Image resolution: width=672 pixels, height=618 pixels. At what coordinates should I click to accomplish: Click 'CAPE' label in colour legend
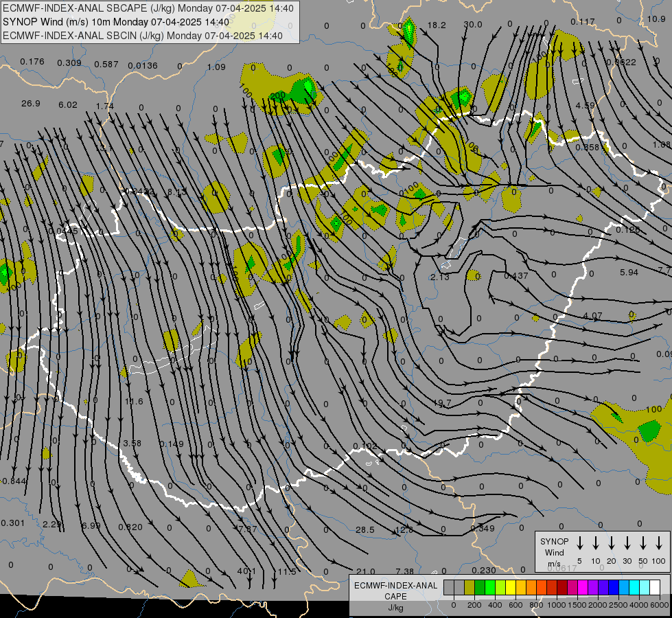click(x=395, y=597)
